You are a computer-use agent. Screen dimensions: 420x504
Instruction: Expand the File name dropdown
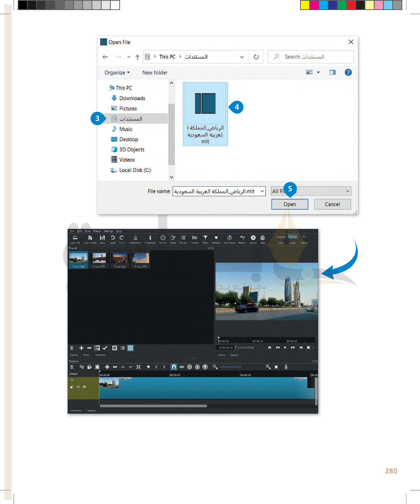[x=262, y=191]
